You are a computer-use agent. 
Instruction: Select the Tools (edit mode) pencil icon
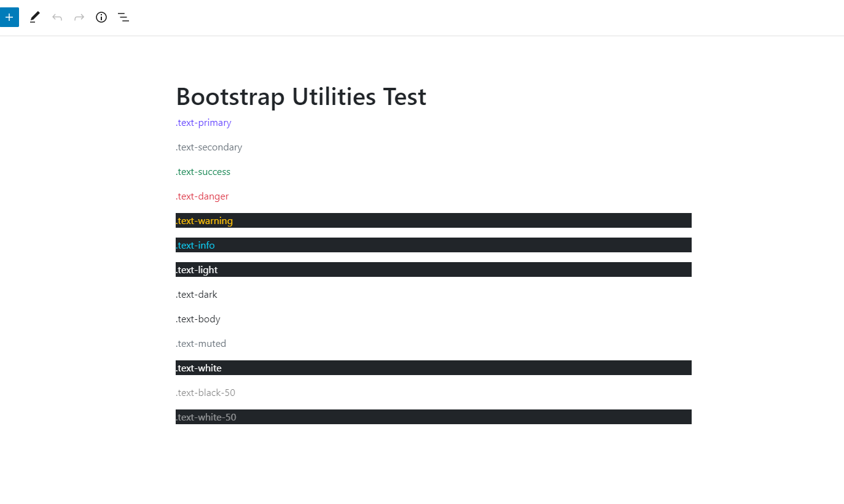click(34, 17)
